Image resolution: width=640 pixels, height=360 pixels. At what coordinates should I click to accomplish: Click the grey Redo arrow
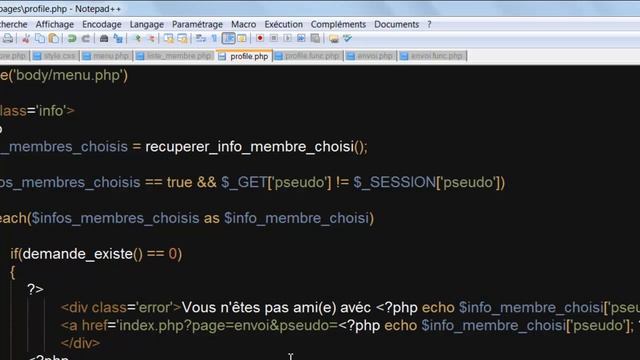(85, 38)
